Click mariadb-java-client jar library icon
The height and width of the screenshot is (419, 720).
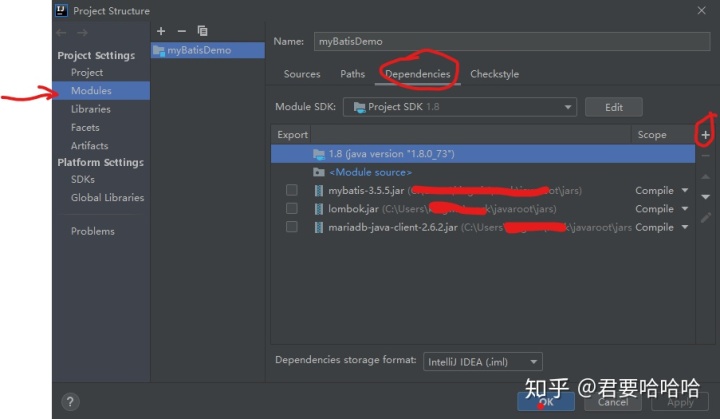pyautogui.click(x=318, y=227)
